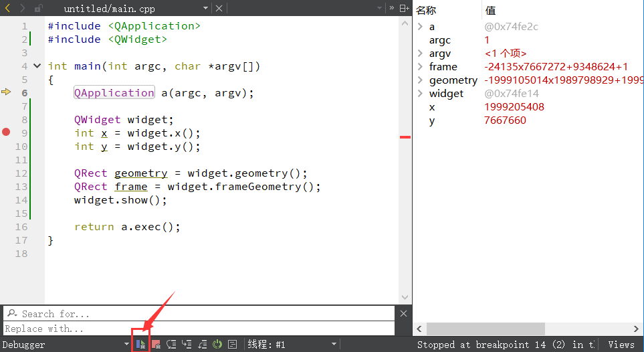The image size is (644, 352).
Task: Click line number 14 in gutter
Action: tap(21, 200)
